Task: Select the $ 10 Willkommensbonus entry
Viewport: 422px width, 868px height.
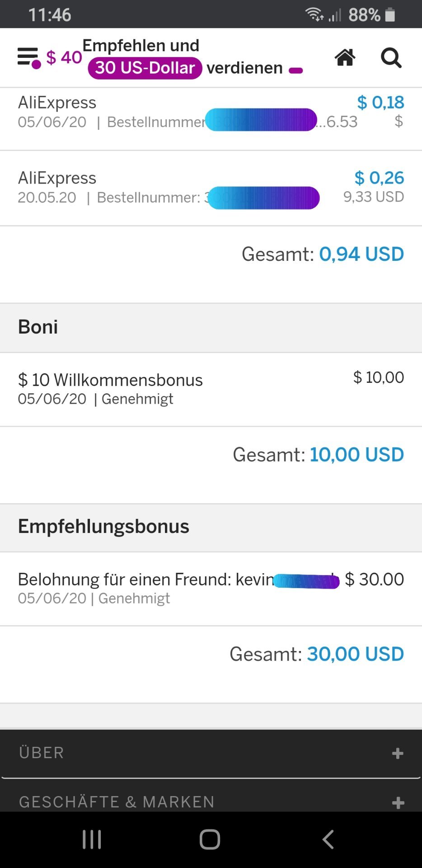Action: coord(211,389)
